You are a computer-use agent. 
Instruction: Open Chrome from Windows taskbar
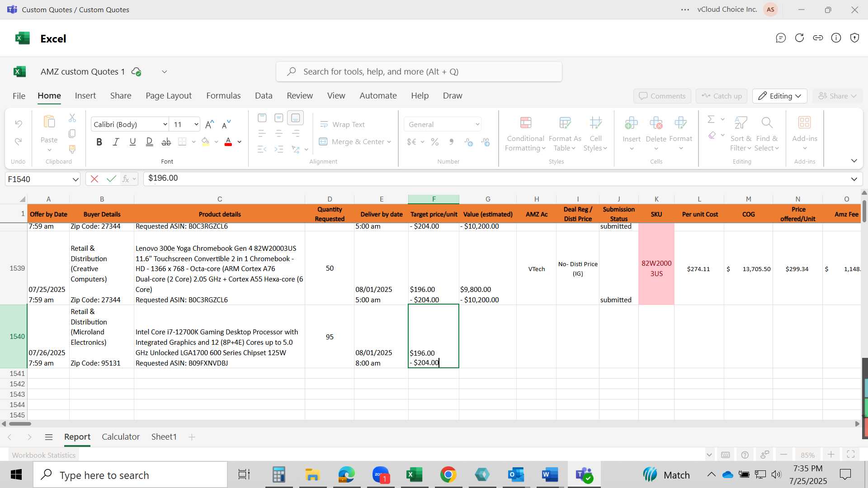coord(448,475)
